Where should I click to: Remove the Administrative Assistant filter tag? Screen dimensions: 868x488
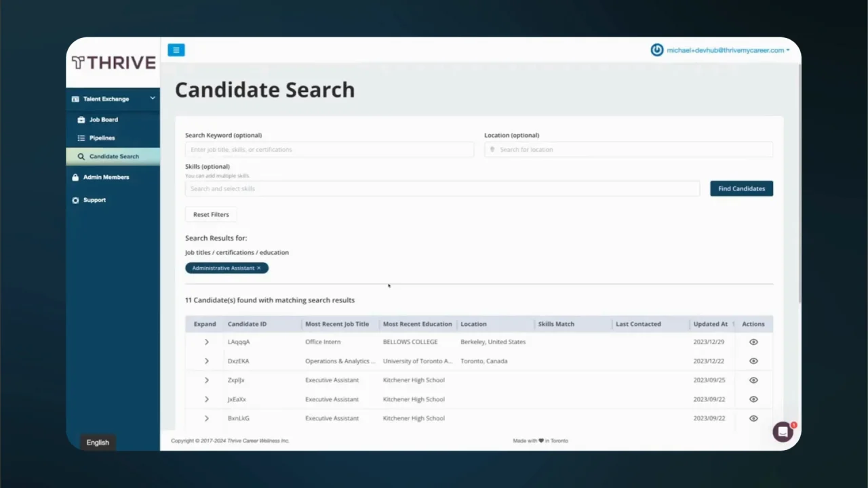click(x=258, y=268)
